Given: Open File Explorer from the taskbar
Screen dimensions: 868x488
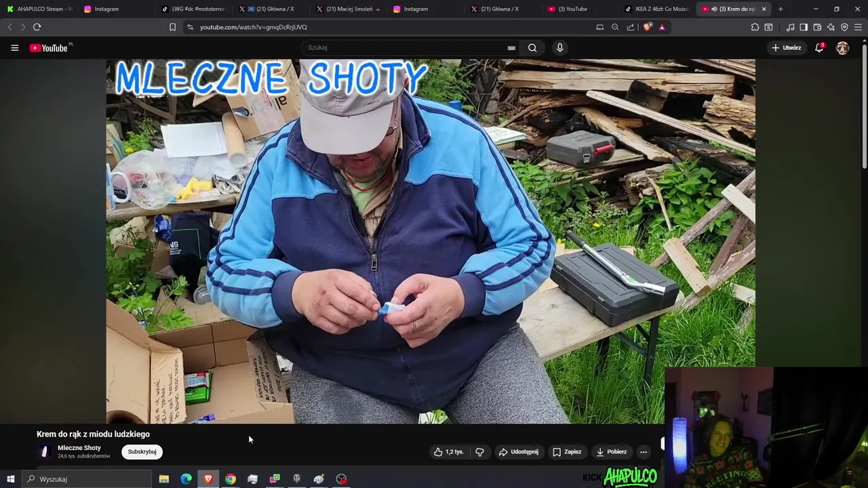Looking at the screenshot, I should pyautogui.click(x=163, y=479).
